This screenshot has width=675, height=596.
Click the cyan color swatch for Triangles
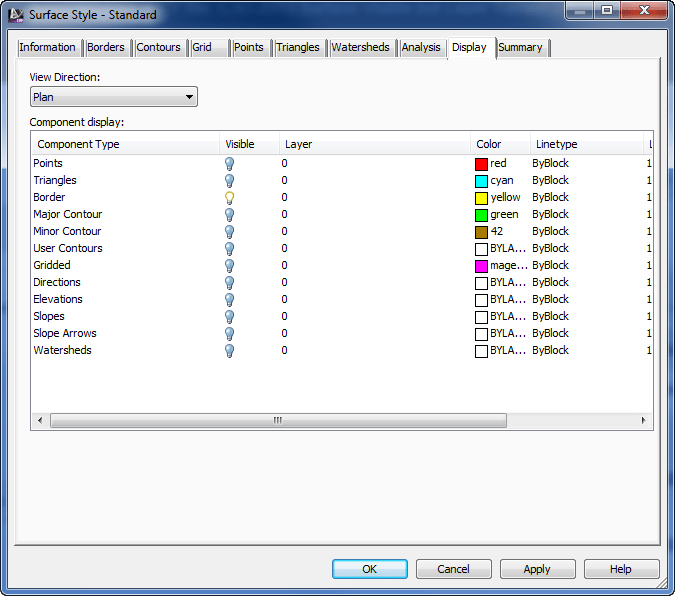pyautogui.click(x=481, y=181)
